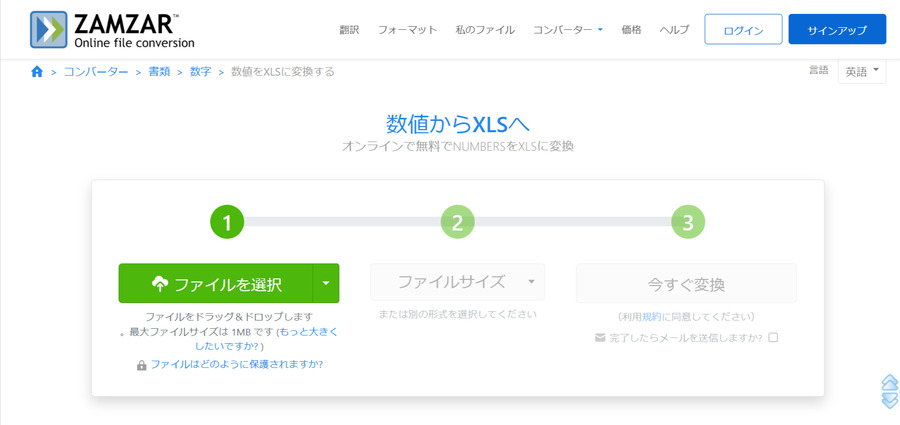The width and height of the screenshot is (900, 425).
Task: Open 数字 breadcrumb link
Action: click(x=201, y=72)
